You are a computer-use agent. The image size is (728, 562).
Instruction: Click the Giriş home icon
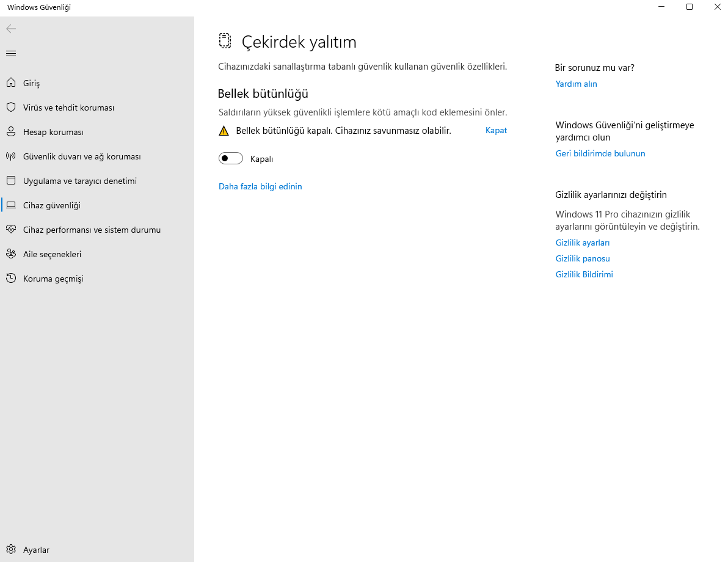[11, 82]
